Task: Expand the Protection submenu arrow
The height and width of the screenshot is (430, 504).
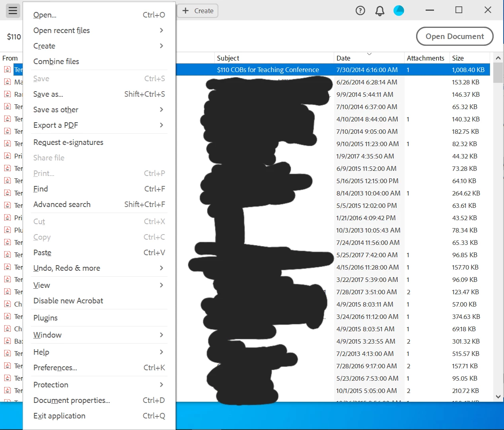Action: pyautogui.click(x=161, y=385)
